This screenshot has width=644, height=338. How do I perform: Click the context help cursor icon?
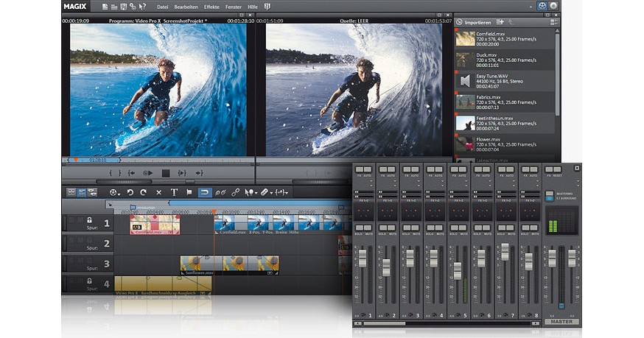(142, 7)
